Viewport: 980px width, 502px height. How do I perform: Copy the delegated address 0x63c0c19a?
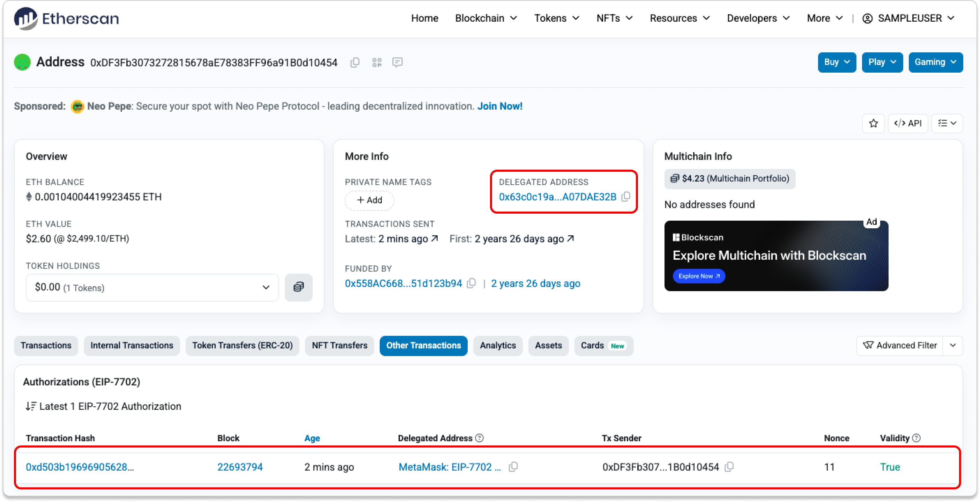coord(626,197)
